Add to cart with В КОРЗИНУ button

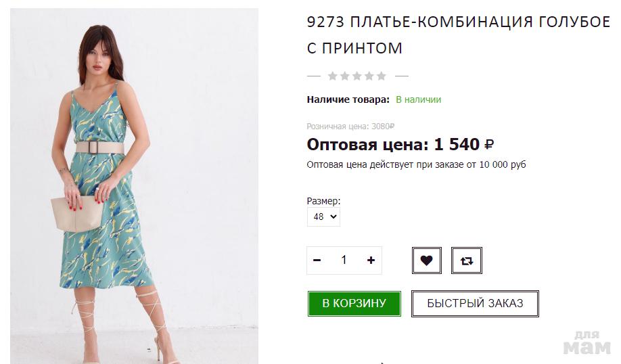(x=354, y=303)
